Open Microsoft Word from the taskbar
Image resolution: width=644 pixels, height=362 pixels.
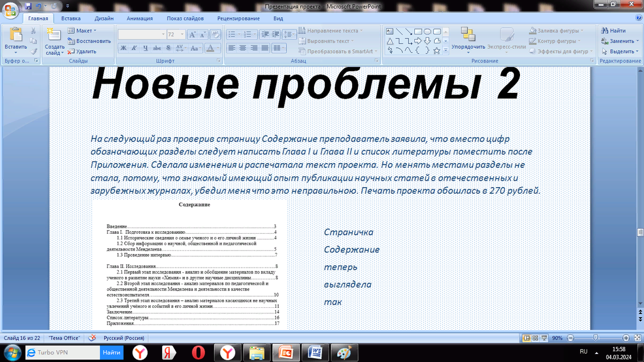pyautogui.click(x=314, y=352)
